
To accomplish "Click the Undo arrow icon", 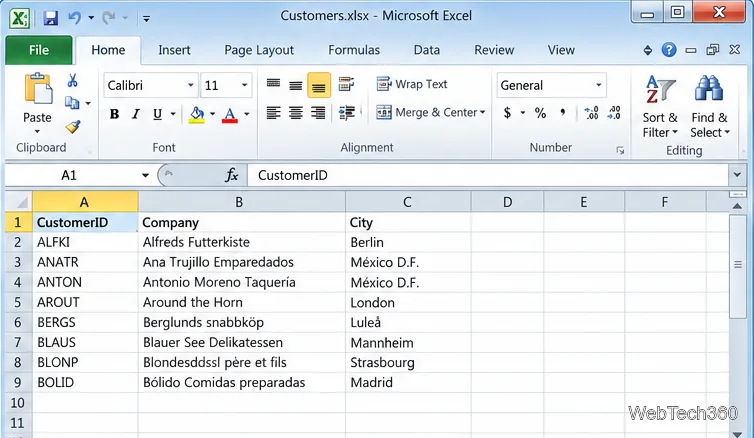I will 75,18.
